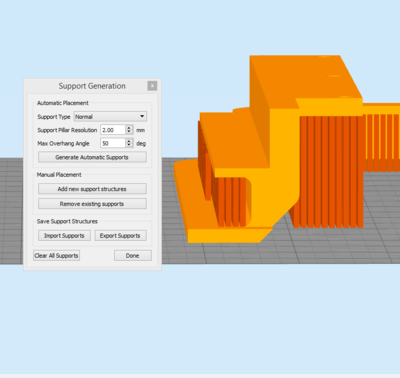Decrease Max Overhang Angle with down arrow
400x378 pixels.
(x=129, y=146)
